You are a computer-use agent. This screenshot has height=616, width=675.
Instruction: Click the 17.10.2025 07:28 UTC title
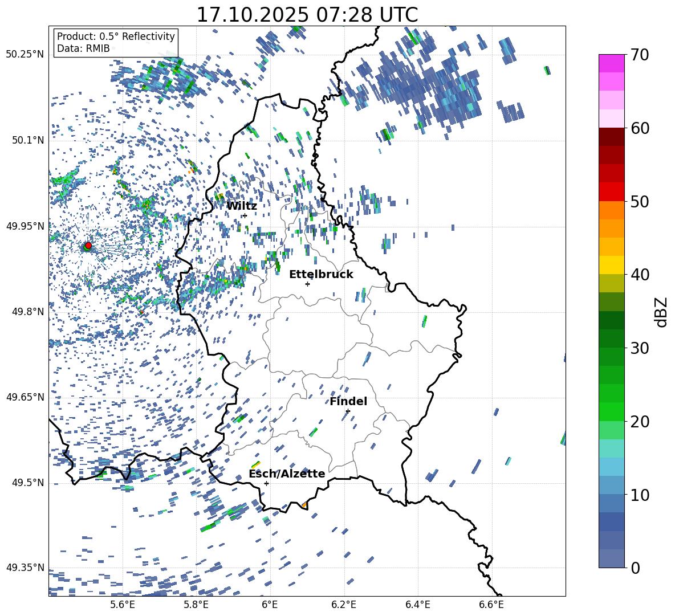(307, 15)
